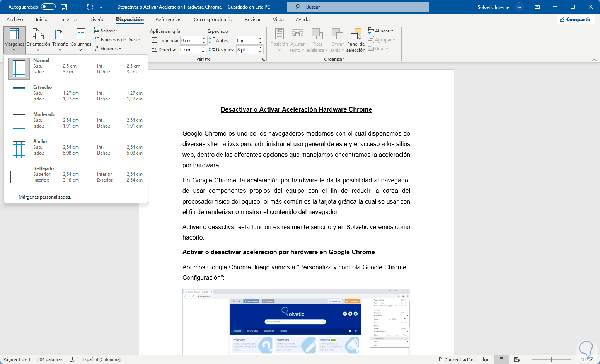Switch to Print Layout view icon
Viewport: 600px width, 364px height.
(501, 360)
